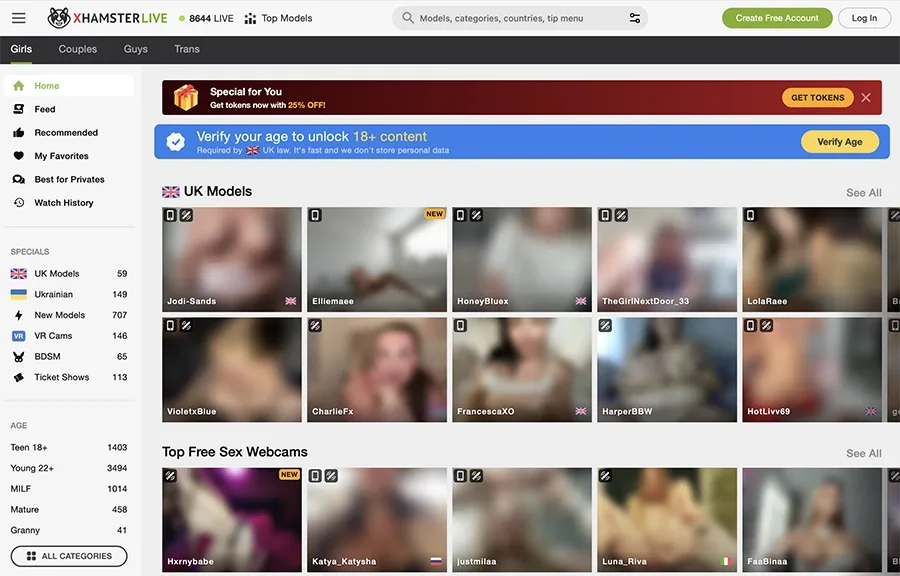This screenshot has width=900, height=576.
Task: Open Watch History in sidebar
Action: (x=64, y=203)
